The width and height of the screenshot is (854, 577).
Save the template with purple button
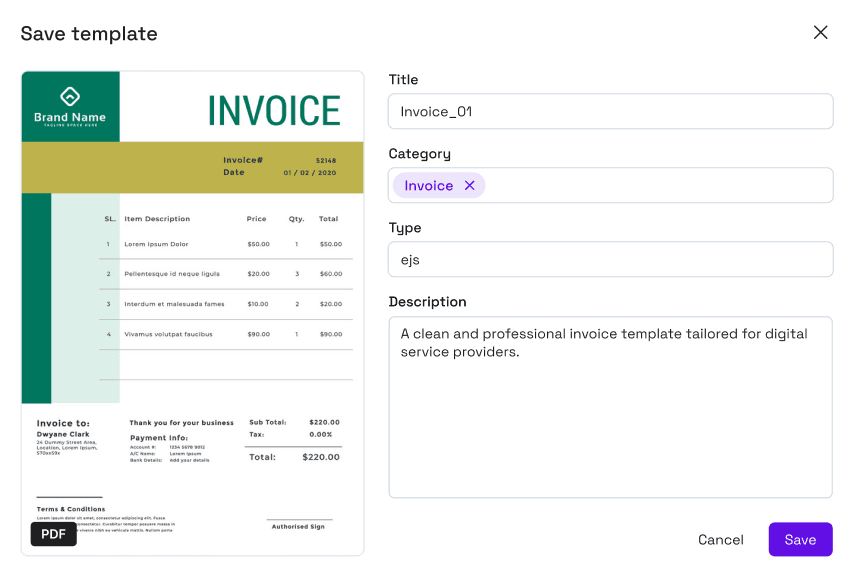click(x=800, y=540)
